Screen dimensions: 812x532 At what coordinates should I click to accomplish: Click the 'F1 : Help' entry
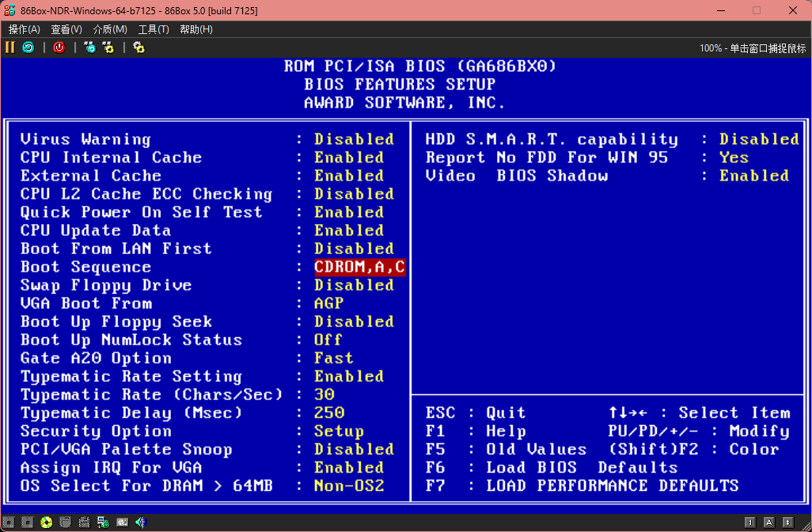point(476,431)
